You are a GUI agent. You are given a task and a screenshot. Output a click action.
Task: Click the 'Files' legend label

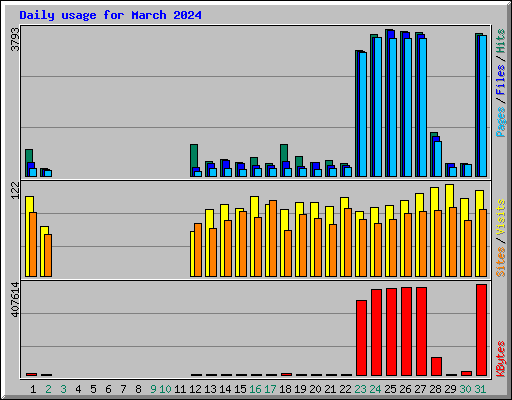coord(501,80)
